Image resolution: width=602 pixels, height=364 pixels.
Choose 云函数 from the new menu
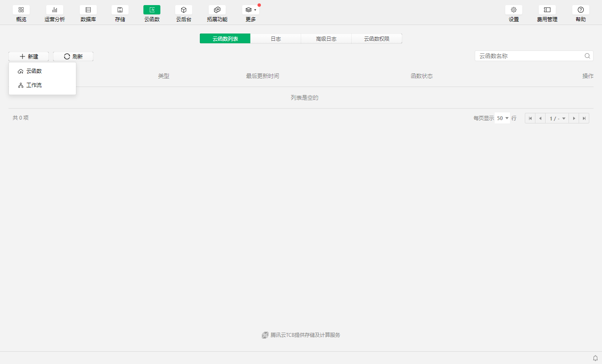click(42, 71)
